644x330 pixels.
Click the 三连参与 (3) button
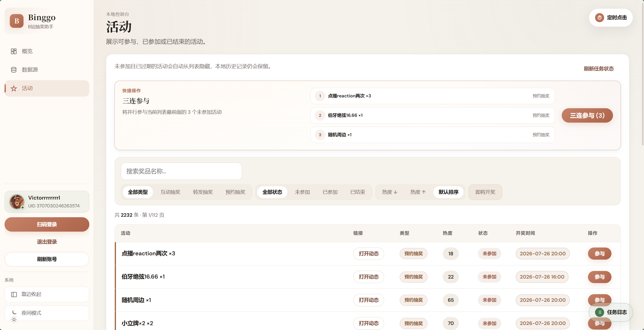click(x=587, y=116)
